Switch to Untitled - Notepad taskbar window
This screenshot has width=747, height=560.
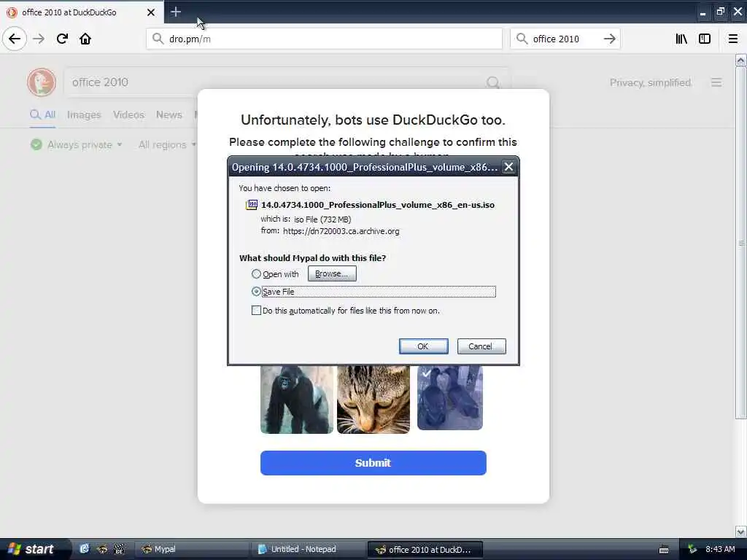[309, 549]
